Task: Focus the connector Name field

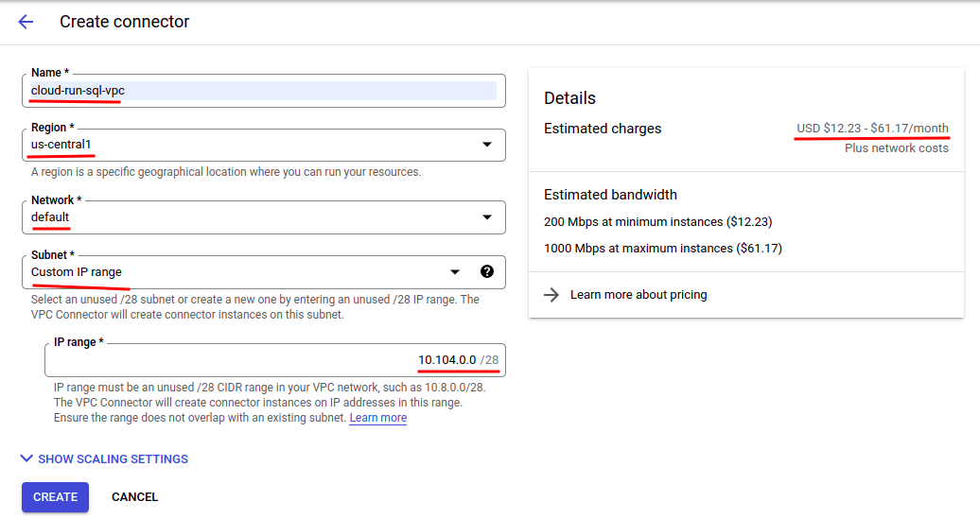Action: click(x=263, y=91)
